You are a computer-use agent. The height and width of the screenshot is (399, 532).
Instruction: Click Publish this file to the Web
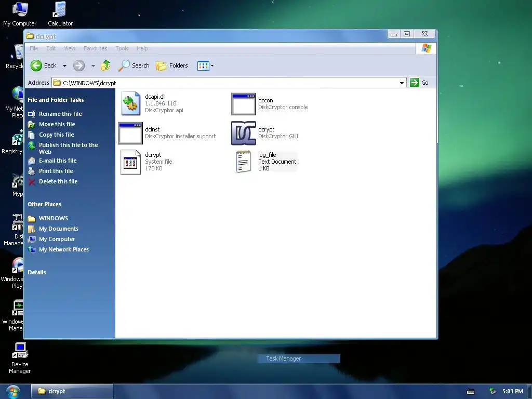(x=68, y=148)
